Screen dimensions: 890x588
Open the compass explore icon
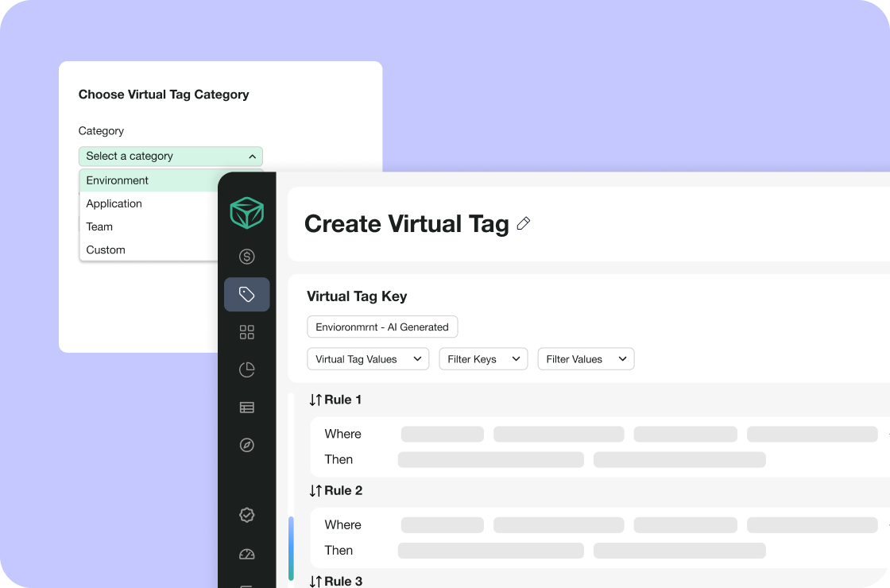click(x=246, y=445)
